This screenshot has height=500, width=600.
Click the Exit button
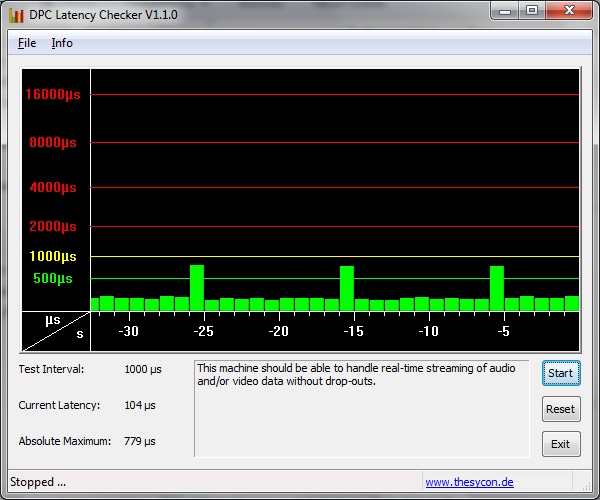click(561, 444)
